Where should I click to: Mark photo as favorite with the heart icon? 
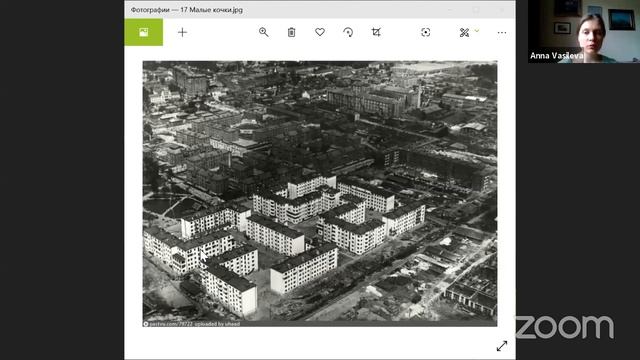(x=320, y=32)
